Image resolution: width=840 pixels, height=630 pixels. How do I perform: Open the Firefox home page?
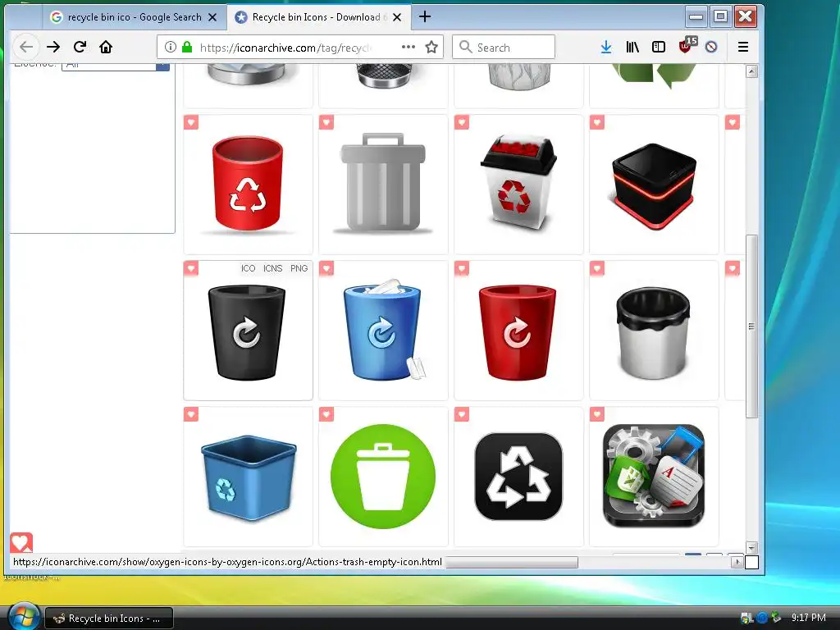tap(106, 47)
